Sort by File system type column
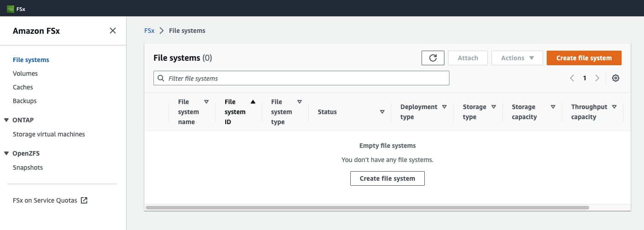The height and width of the screenshot is (230, 644). tap(300, 102)
